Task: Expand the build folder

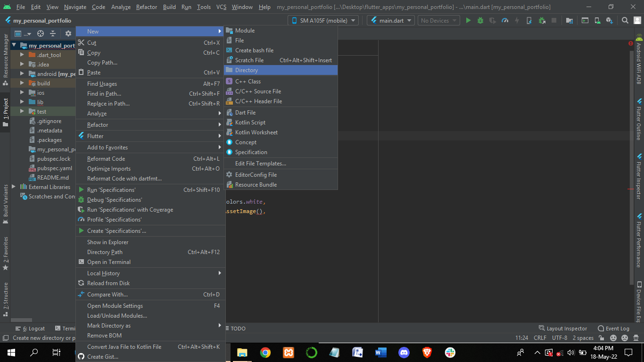Action: click(x=22, y=83)
